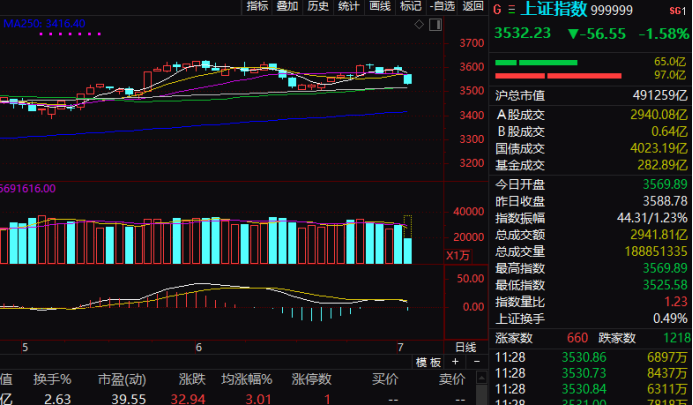The width and height of the screenshot is (693, 405).
Task: Sort by the 涨跌 column header
Action: (x=192, y=379)
